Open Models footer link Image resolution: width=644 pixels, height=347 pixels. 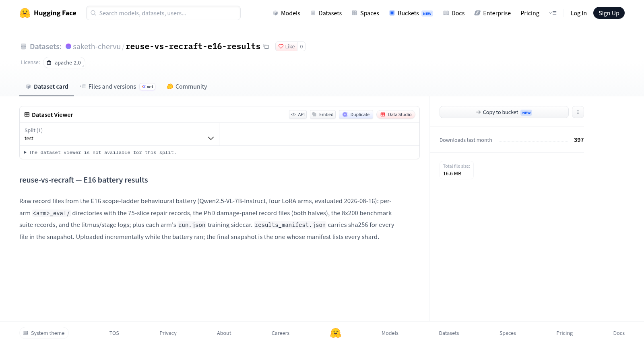(x=390, y=333)
